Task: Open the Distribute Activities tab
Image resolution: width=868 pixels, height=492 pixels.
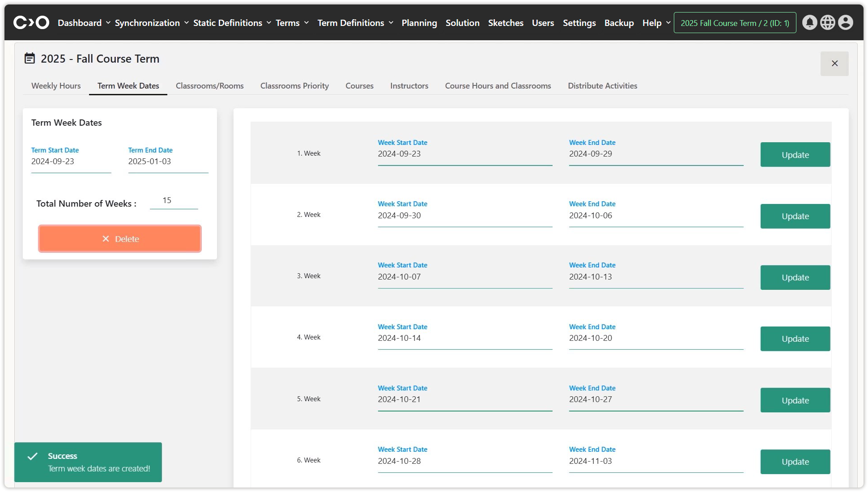Action: (x=602, y=86)
